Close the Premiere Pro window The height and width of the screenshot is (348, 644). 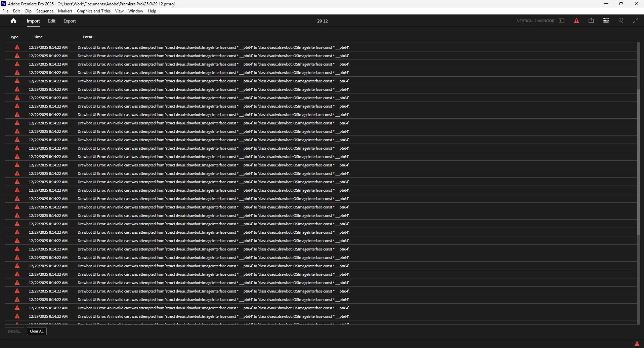[x=636, y=4]
